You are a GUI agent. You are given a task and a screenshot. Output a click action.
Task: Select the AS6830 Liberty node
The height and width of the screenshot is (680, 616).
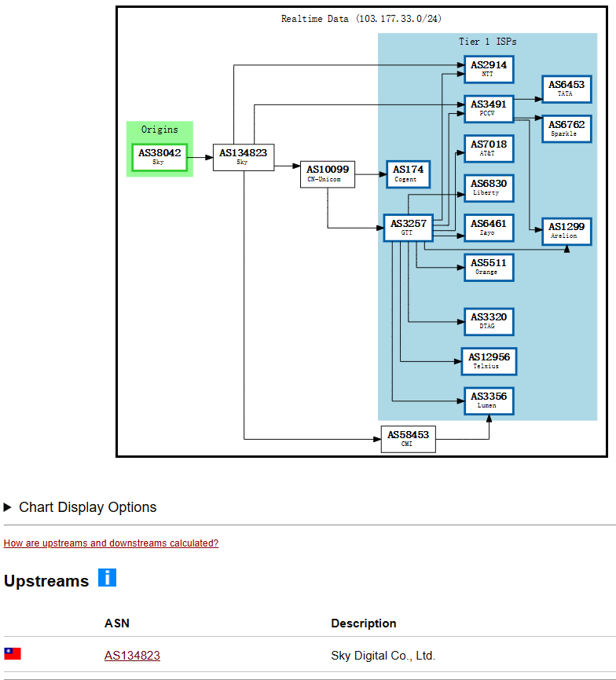tap(489, 188)
